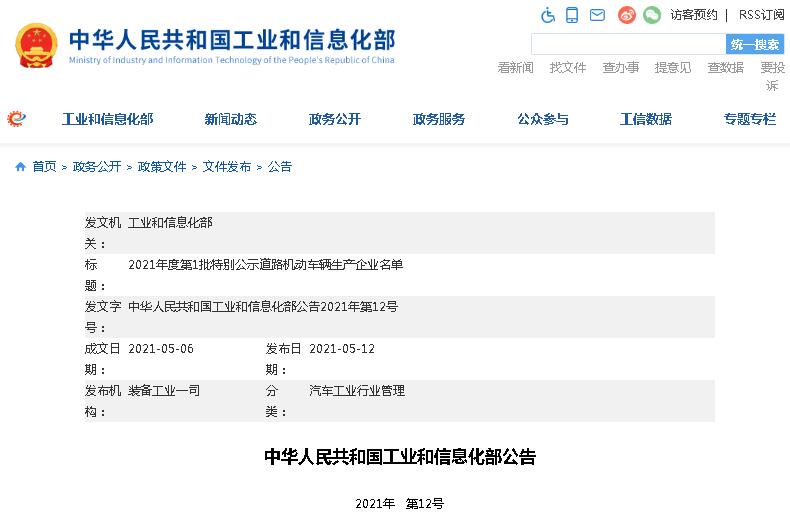Screen dimensions: 790x519
Task: Click the home icon in breadcrumb
Action: tap(21, 167)
